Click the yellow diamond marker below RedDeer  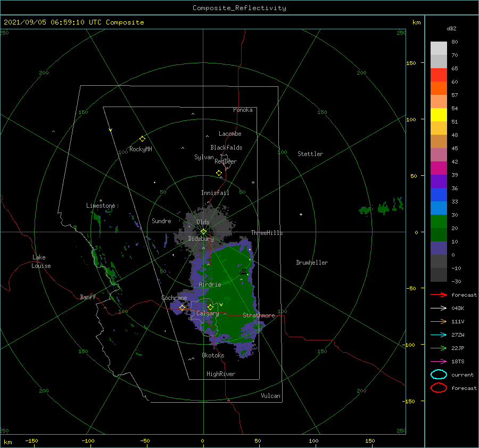219,173
